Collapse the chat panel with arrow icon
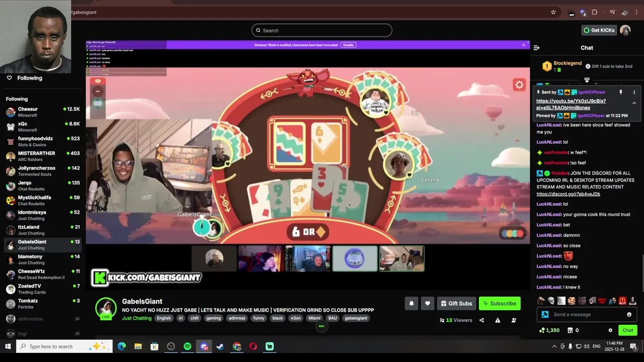 click(536, 48)
